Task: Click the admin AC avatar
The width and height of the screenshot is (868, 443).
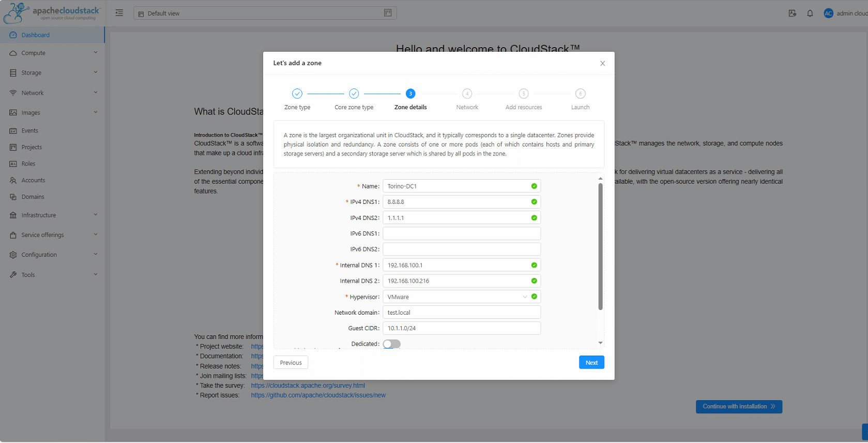Action: [x=829, y=13]
